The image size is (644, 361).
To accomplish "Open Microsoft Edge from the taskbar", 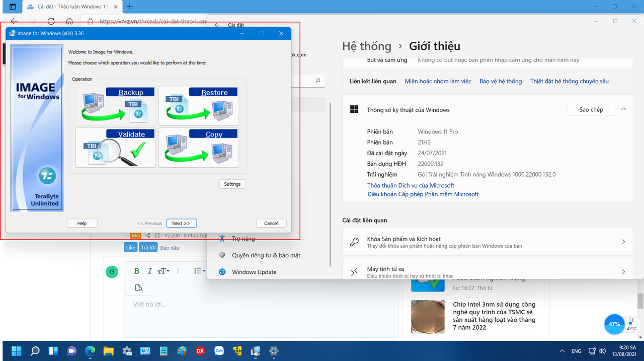I will tap(90, 351).
